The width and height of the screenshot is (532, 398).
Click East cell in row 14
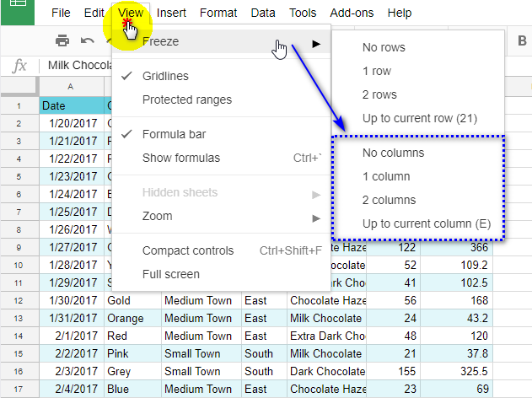[264, 336]
